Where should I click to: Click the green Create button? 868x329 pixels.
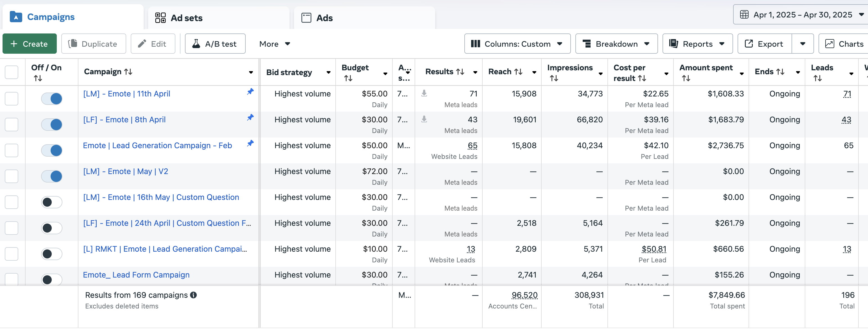[30, 44]
